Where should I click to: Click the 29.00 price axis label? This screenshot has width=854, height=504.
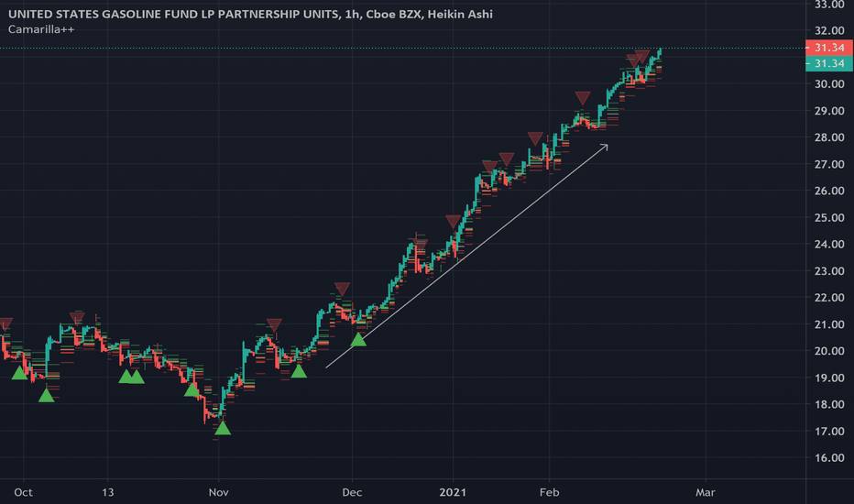(x=829, y=111)
